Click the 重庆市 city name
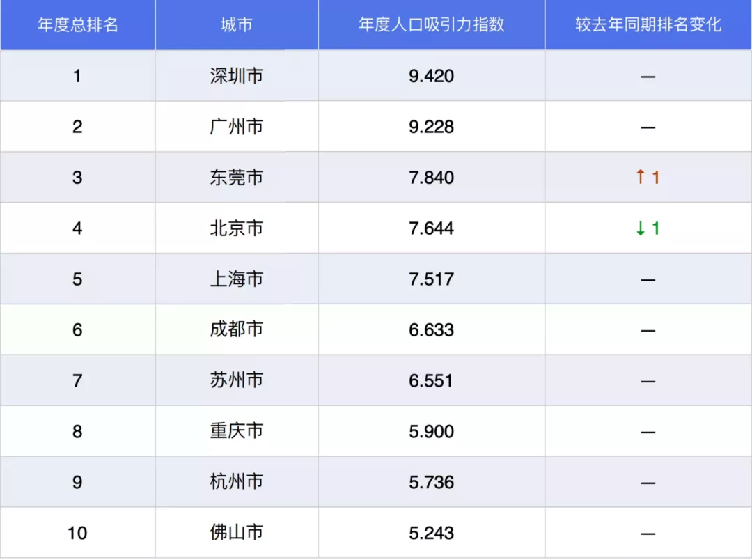The height and width of the screenshot is (560, 752). [237, 431]
